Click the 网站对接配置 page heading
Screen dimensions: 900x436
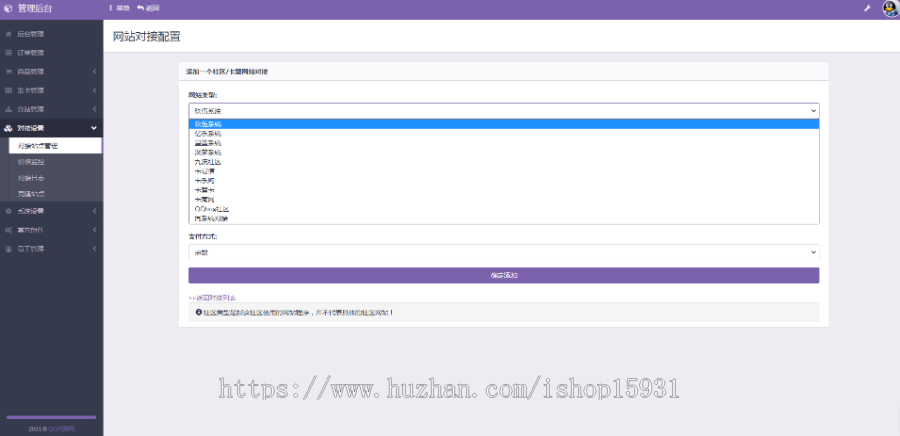147,37
